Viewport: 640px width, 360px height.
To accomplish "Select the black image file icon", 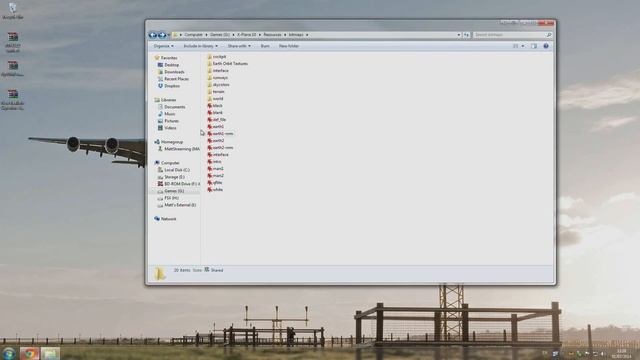I will [x=209, y=106].
